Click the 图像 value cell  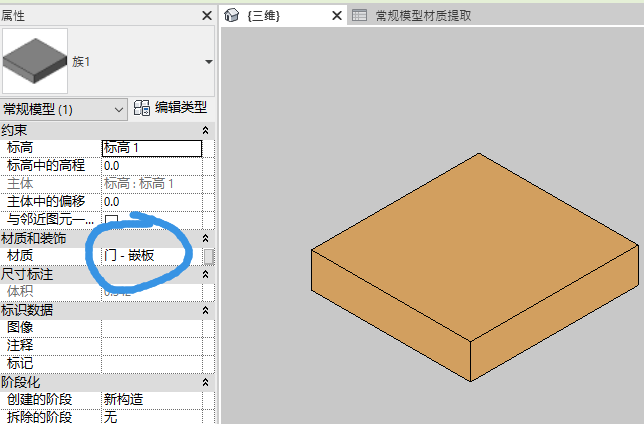tap(152, 328)
